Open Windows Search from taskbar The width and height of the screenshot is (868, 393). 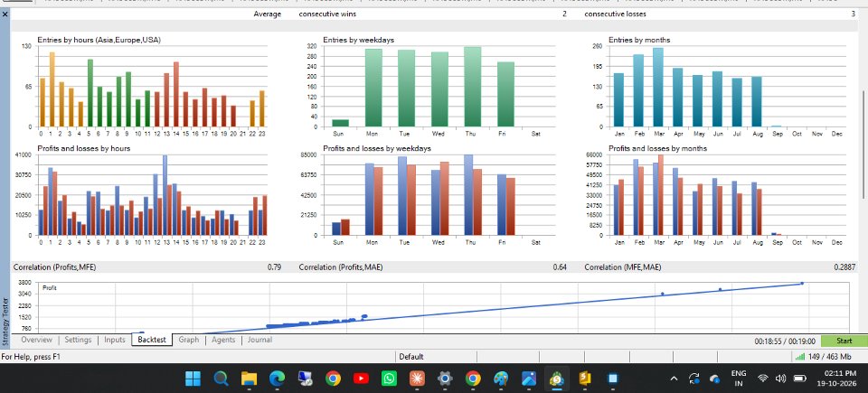[221, 379]
